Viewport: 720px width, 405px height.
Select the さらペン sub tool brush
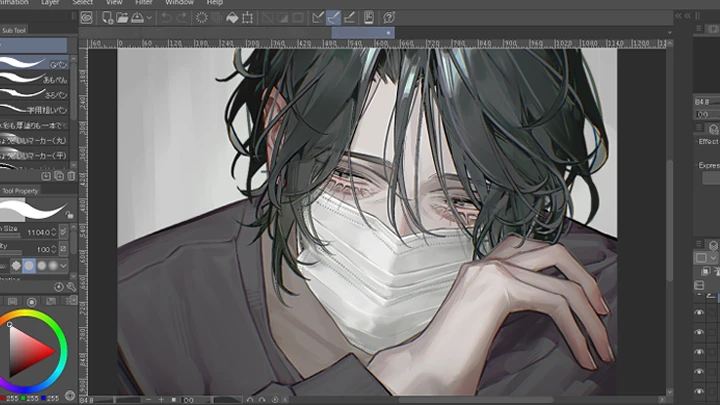(34, 94)
